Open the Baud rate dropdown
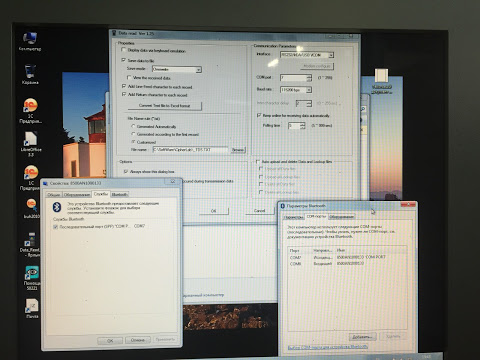The width and height of the screenshot is (480, 360). pyautogui.click(x=296, y=90)
